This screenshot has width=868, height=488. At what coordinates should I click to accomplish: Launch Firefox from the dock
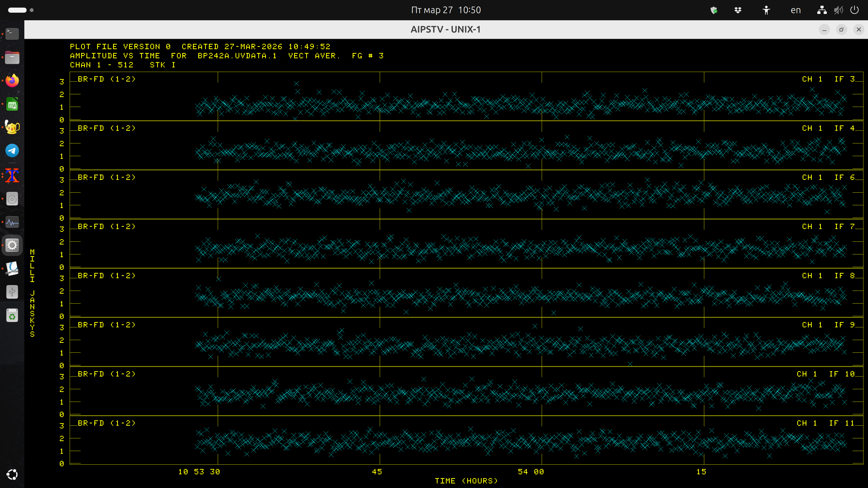click(x=12, y=81)
